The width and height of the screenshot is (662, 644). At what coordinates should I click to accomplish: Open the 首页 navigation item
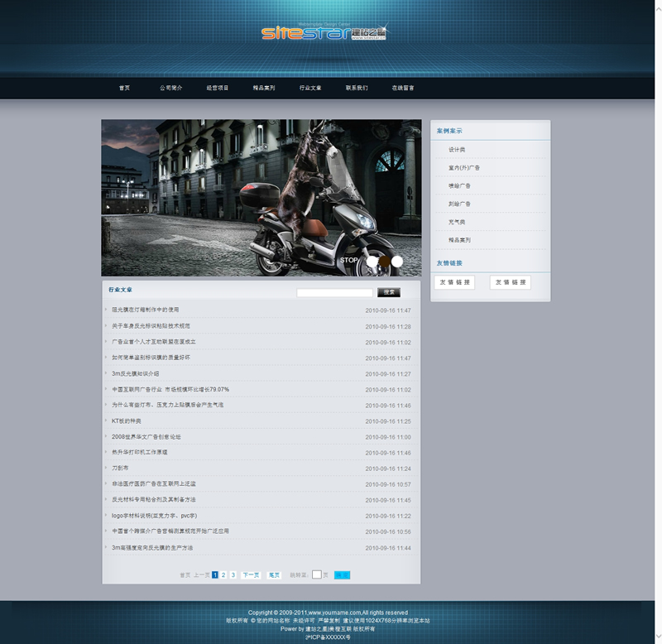coord(124,88)
